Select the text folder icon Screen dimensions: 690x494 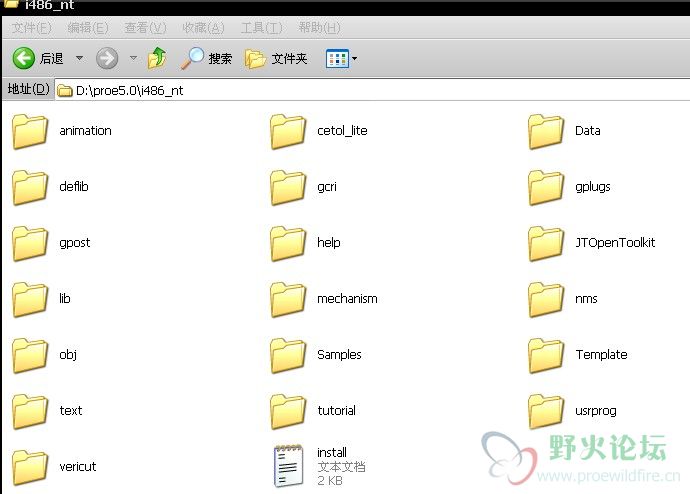[30, 411]
